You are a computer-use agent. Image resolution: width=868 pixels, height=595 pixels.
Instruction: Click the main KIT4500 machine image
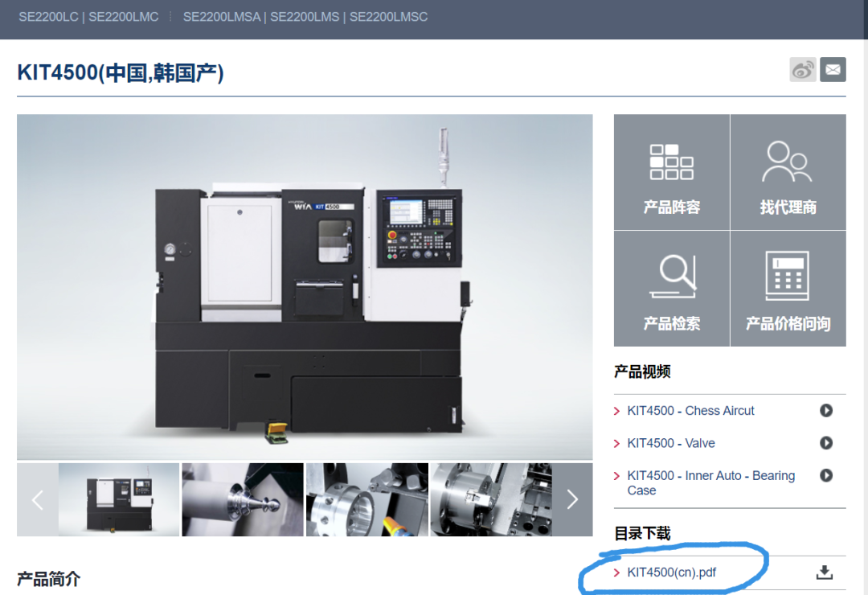coord(305,287)
